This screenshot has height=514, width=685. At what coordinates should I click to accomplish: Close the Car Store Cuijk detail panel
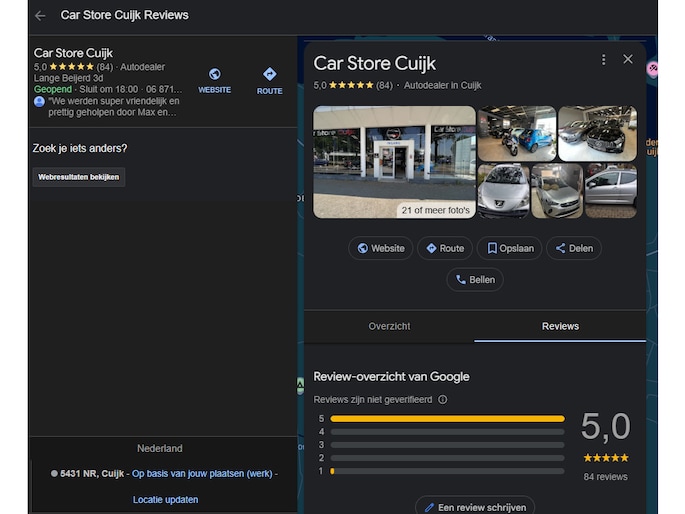[x=628, y=60]
